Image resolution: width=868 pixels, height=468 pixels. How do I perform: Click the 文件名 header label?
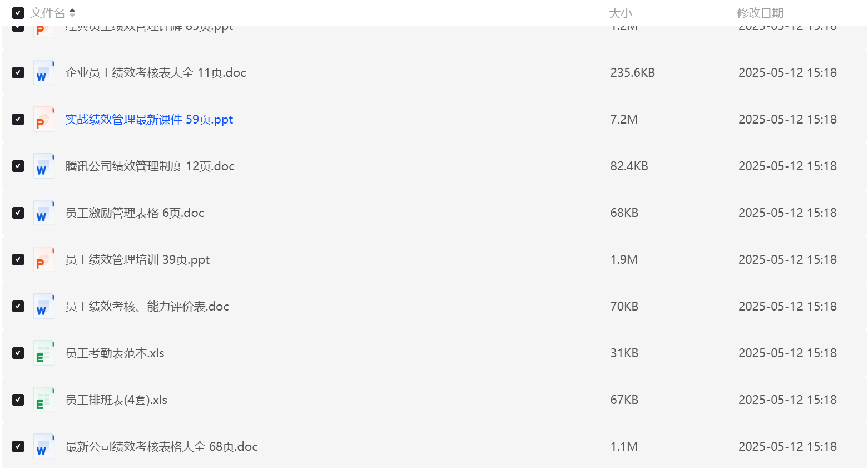pos(47,13)
